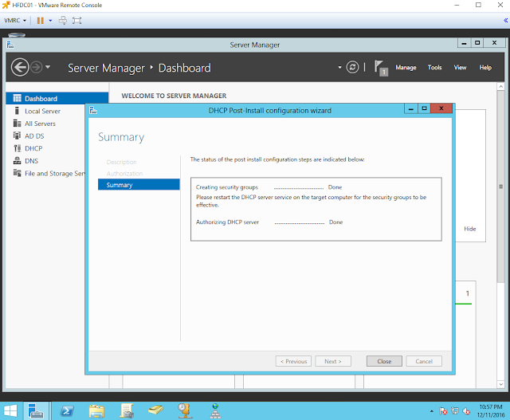Image resolution: width=510 pixels, height=420 pixels.
Task: Click the File and Storage Services icon
Action: click(x=18, y=173)
